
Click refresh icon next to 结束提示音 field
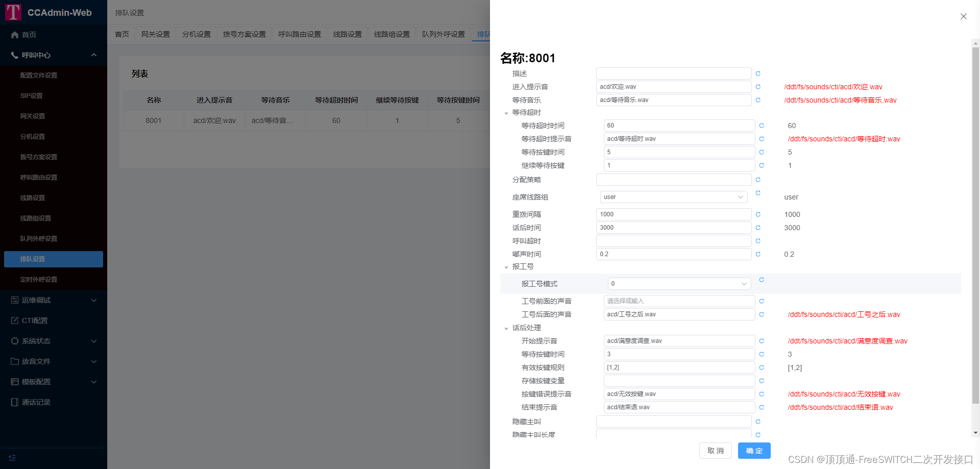[x=762, y=407]
